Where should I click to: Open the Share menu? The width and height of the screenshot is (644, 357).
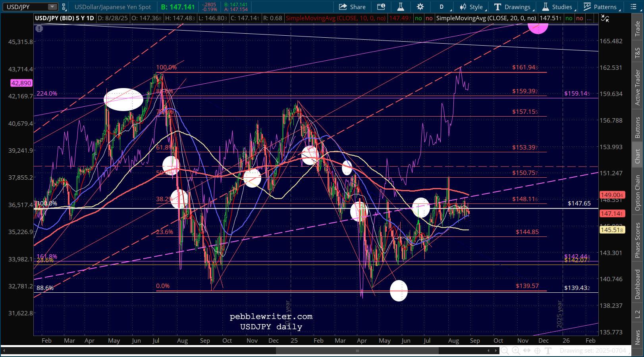pos(352,7)
